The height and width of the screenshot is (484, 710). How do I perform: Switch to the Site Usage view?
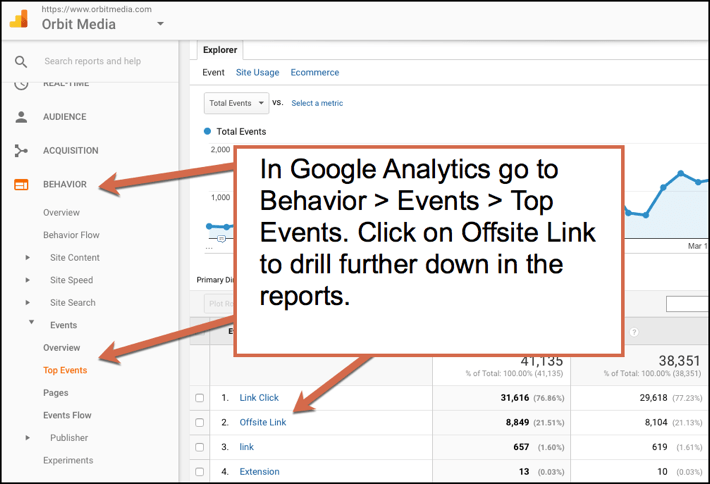pyautogui.click(x=257, y=73)
